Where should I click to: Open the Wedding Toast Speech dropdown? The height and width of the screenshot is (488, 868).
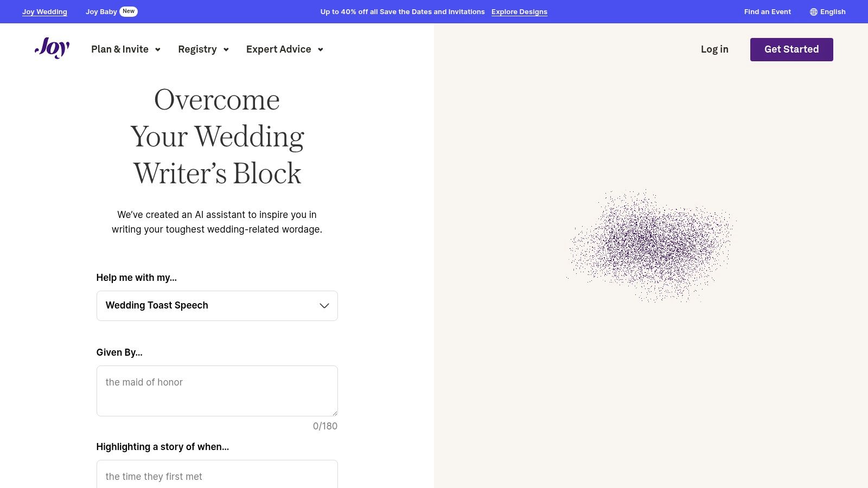click(x=217, y=306)
